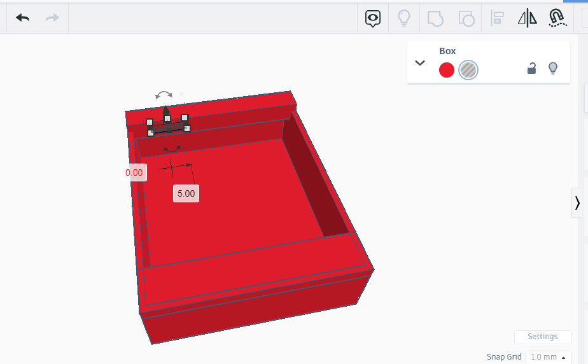Image resolution: width=588 pixels, height=364 pixels.
Task: Click the white top-center height handle
Action: [167, 118]
